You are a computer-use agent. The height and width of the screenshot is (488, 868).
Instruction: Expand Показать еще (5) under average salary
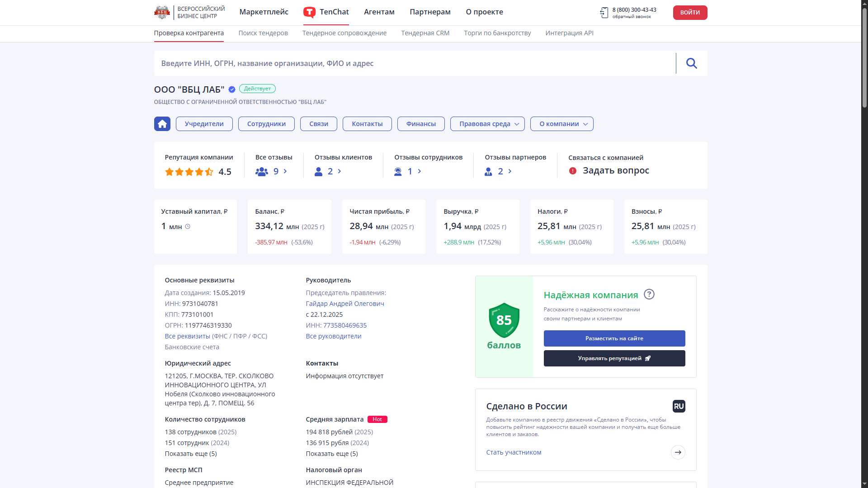coord(332,454)
